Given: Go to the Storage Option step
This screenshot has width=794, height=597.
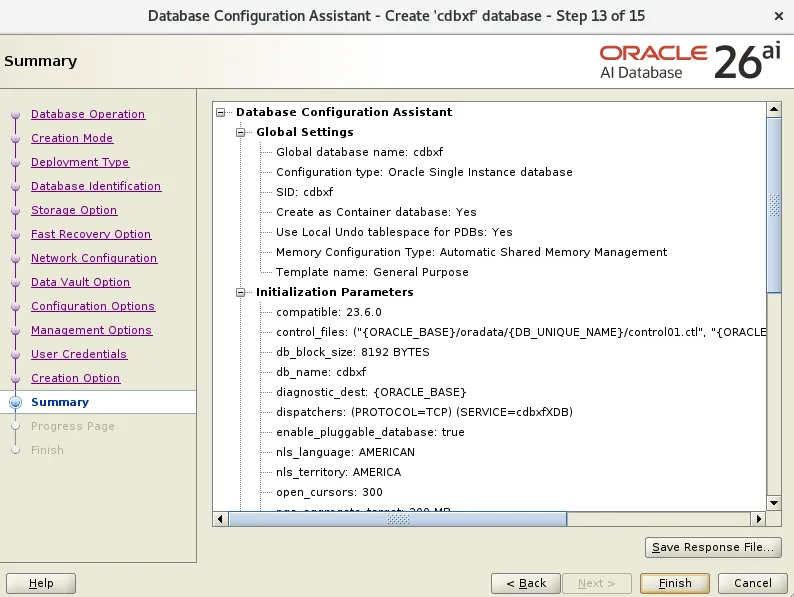Looking at the screenshot, I should pyautogui.click(x=74, y=210).
